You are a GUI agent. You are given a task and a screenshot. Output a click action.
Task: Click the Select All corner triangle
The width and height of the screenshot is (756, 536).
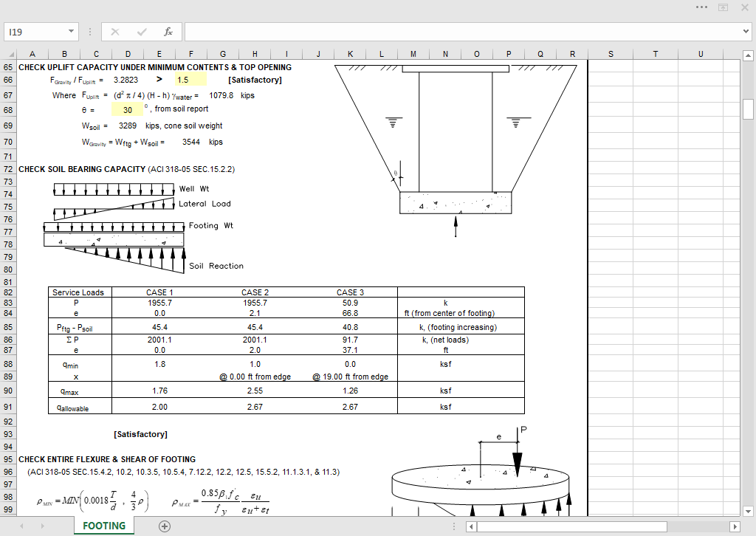pyautogui.click(x=10, y=55)
